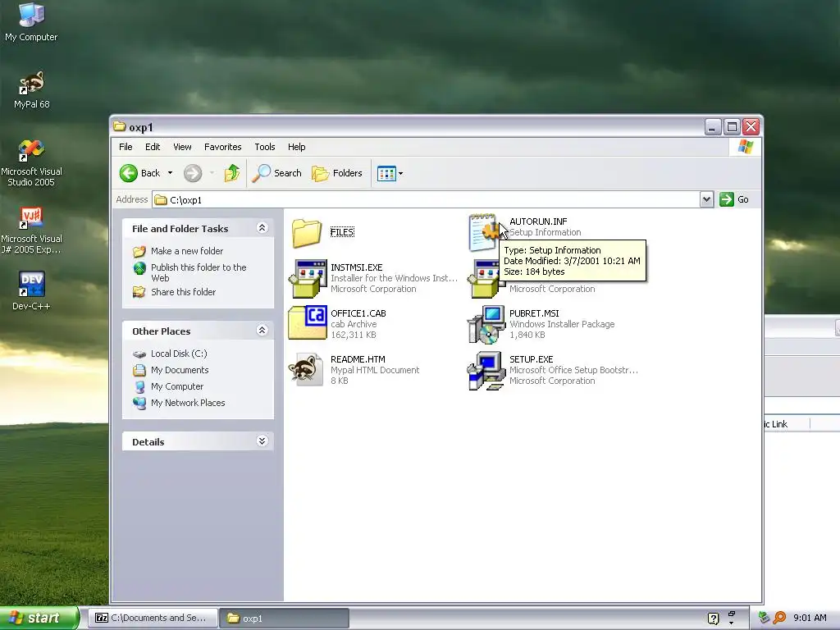Click the grayed Forward arrow icon
The height and width of the screenshot is (630, 840).
[x=193, y=173]
